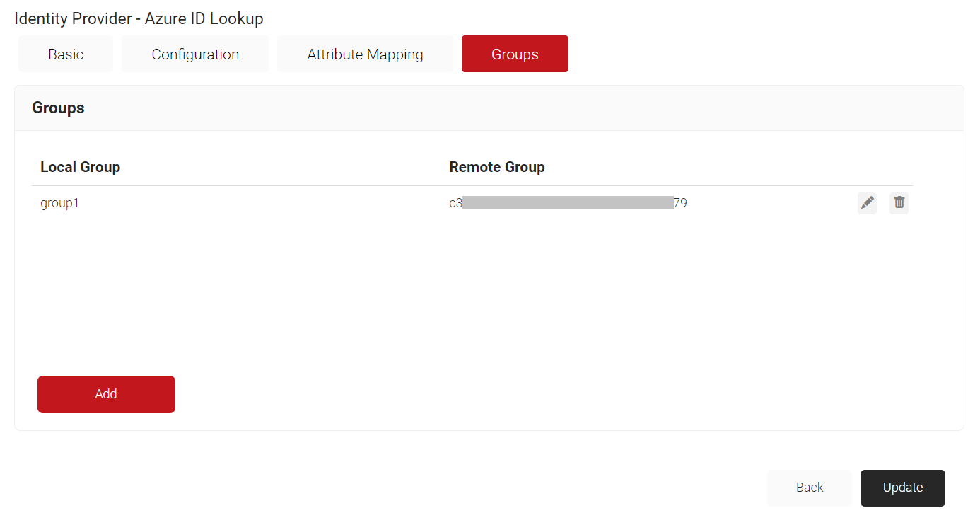Viewport: 980px width, 525px height.
Task: Click the Back button
Action: click(x=810, y=487)
